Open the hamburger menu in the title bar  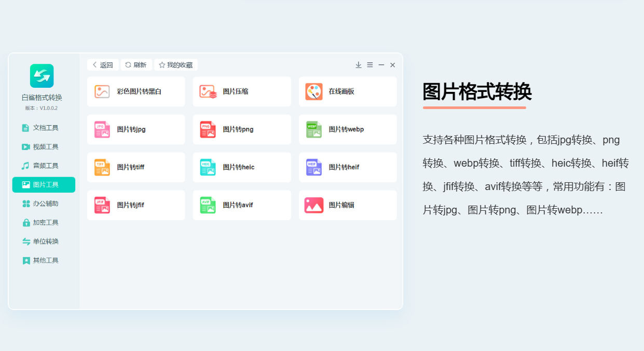(x=369, y=65)
